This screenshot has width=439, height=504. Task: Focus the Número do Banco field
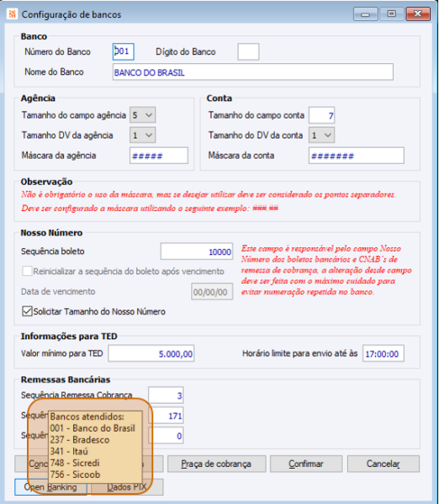pyautogui.click(x=124, y=51)
